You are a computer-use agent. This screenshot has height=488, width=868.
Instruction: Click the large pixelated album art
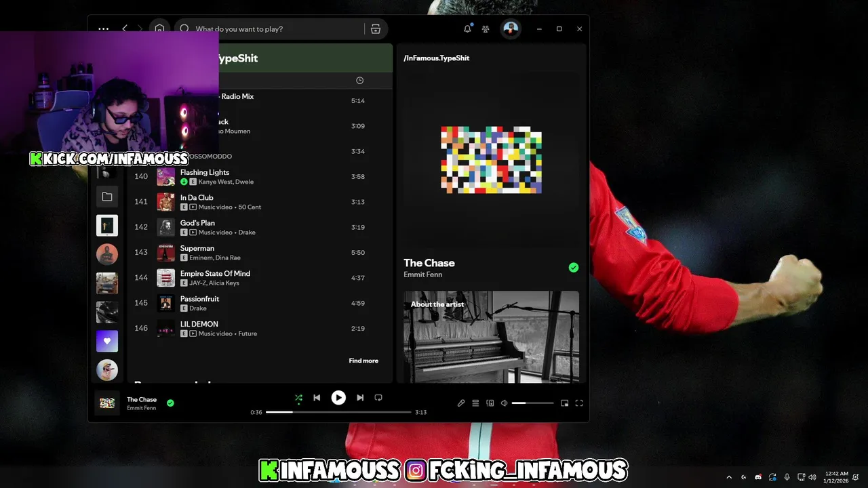[x=491, y=159]
